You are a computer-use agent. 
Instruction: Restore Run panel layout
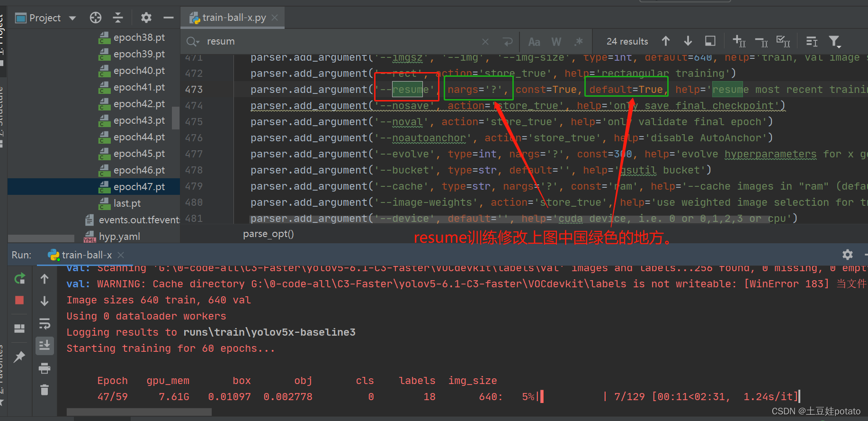click(19, 329)
